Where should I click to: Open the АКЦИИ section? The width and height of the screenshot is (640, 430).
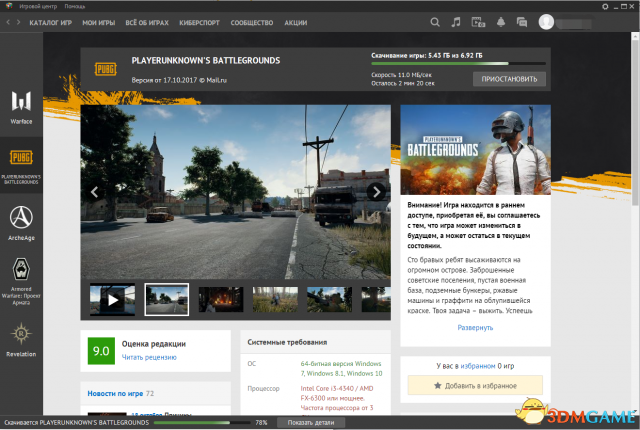tap(296, 23)
